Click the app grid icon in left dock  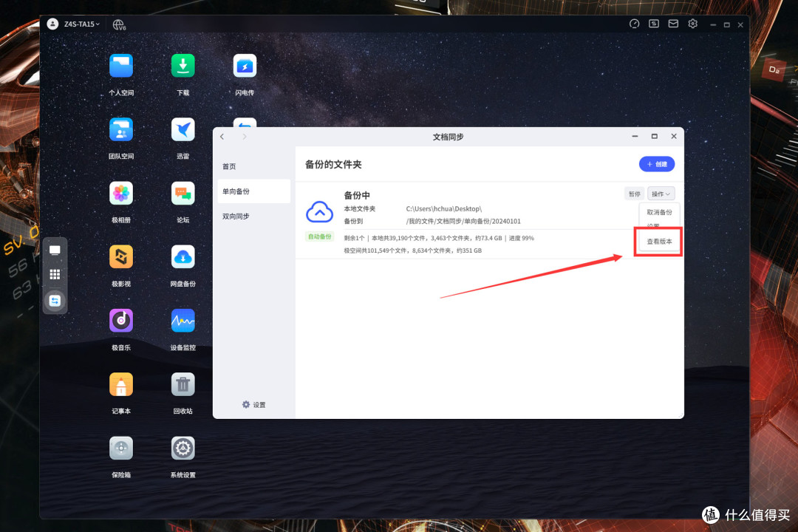point(55,275)
